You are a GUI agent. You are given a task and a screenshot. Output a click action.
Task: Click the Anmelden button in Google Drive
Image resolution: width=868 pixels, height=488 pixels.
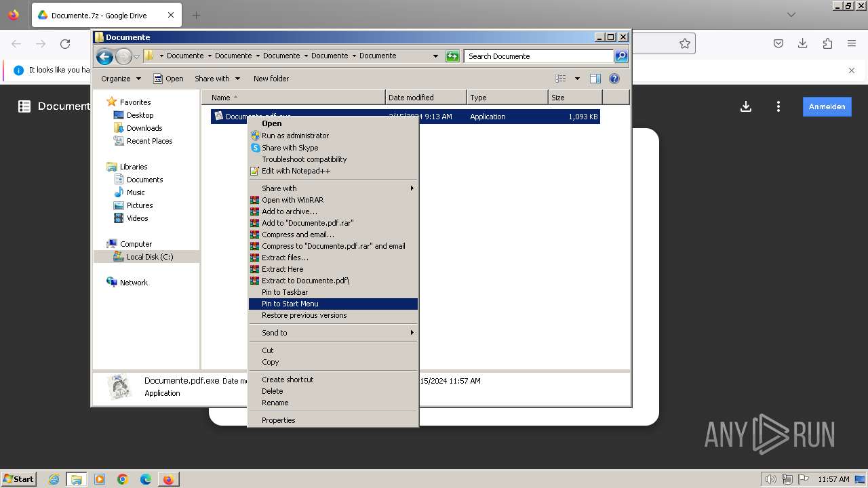click(x=827, y=106)
